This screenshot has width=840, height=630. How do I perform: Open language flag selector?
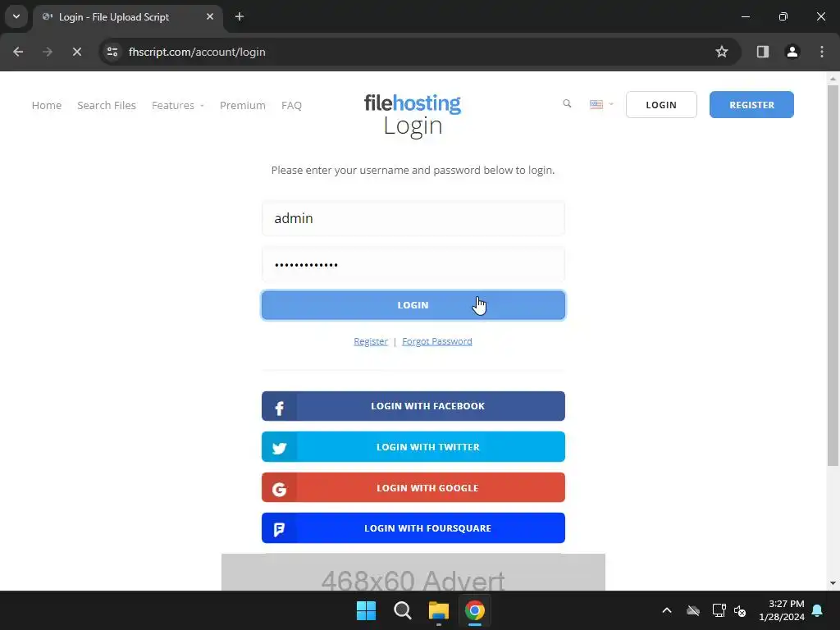pos(601,104)
